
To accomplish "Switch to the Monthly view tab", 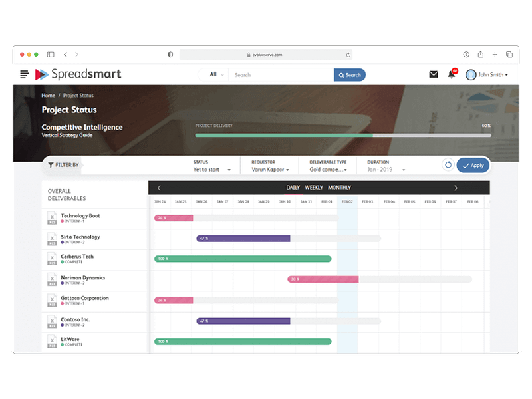I will point(339,188).
